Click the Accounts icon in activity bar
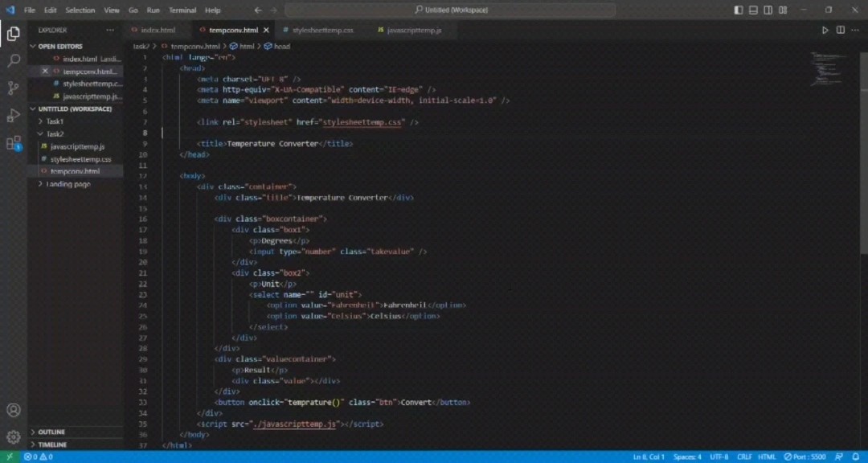The width and height of the screenshot is (868, 463). (14, 410)
